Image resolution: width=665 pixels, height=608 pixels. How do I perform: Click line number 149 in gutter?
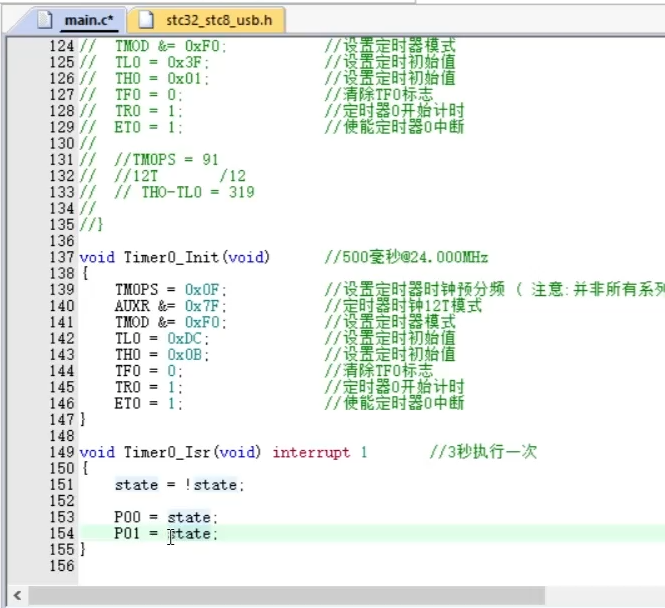point(62,452)
